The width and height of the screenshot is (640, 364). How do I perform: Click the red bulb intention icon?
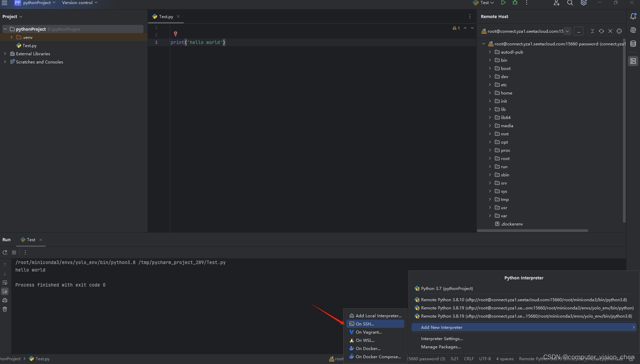click(176, 34)
